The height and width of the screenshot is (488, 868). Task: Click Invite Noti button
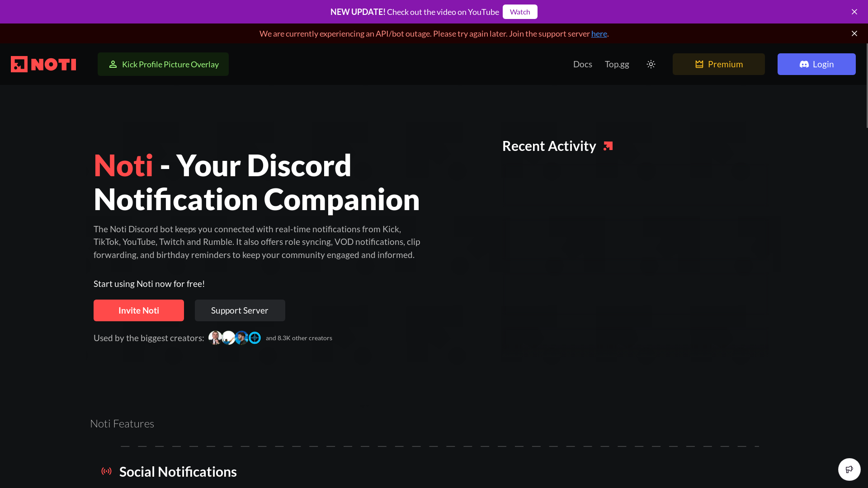point(139,310)
